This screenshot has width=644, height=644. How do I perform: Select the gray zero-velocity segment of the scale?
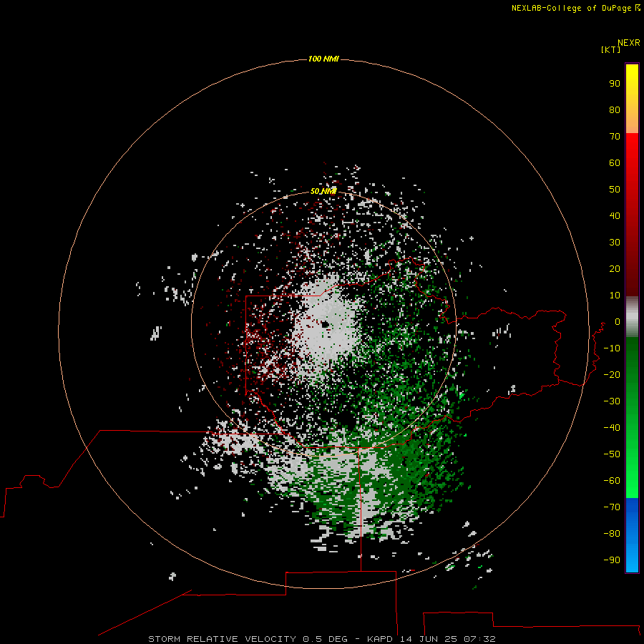coord(632,317)
